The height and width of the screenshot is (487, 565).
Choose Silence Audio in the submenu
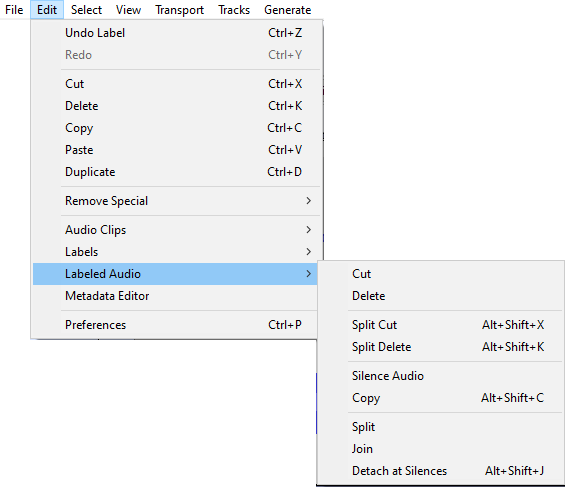[x=441, y=376]
